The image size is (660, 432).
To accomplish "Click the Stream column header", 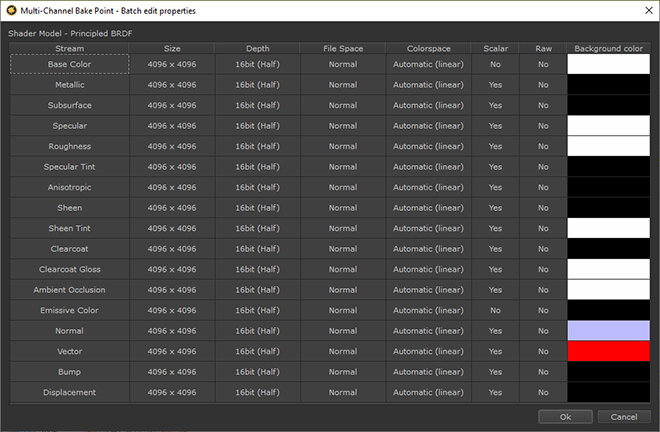I will click(x=69, y=47).
